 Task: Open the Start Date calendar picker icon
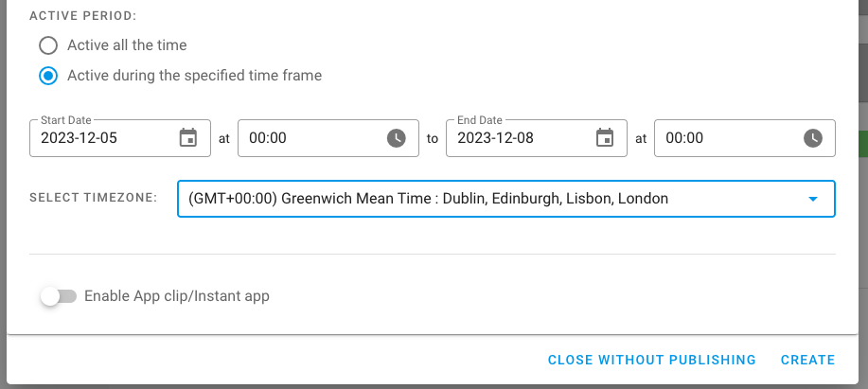point(188,138)
